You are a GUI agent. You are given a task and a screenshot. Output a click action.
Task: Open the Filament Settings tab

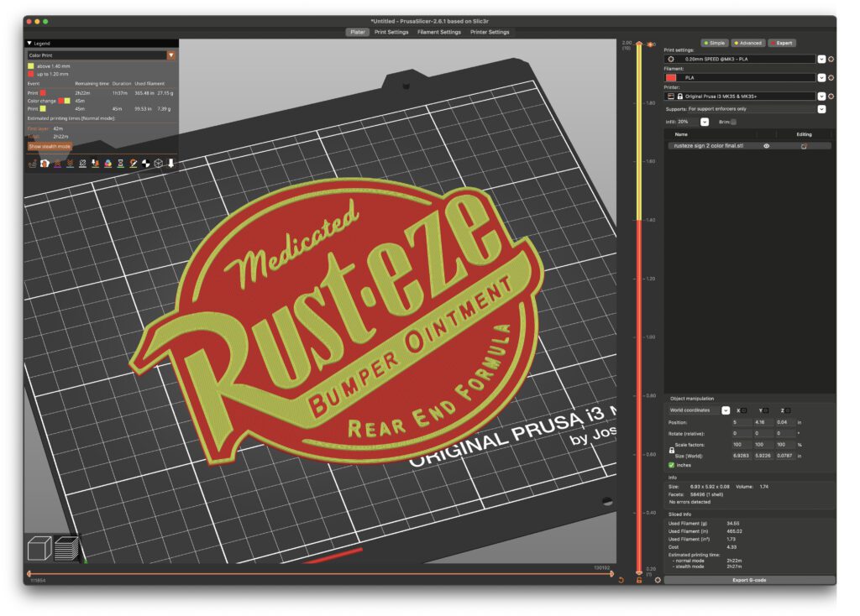point(439,32)
